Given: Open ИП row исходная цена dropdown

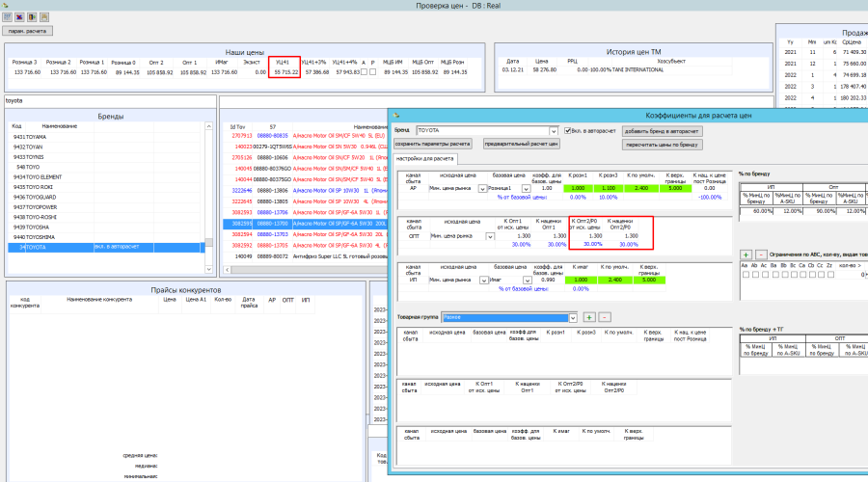Looking at the screenshot, I should tap(483, 281).
